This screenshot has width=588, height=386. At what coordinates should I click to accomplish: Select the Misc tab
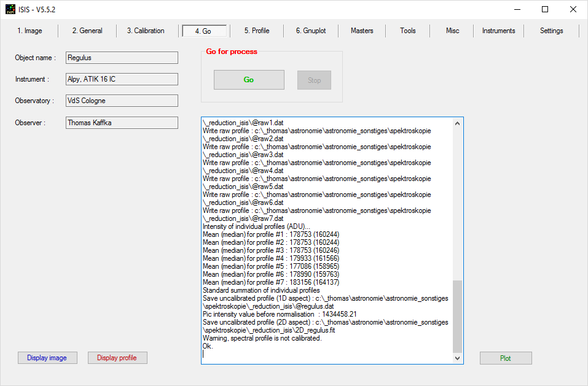tap(452, 31)
